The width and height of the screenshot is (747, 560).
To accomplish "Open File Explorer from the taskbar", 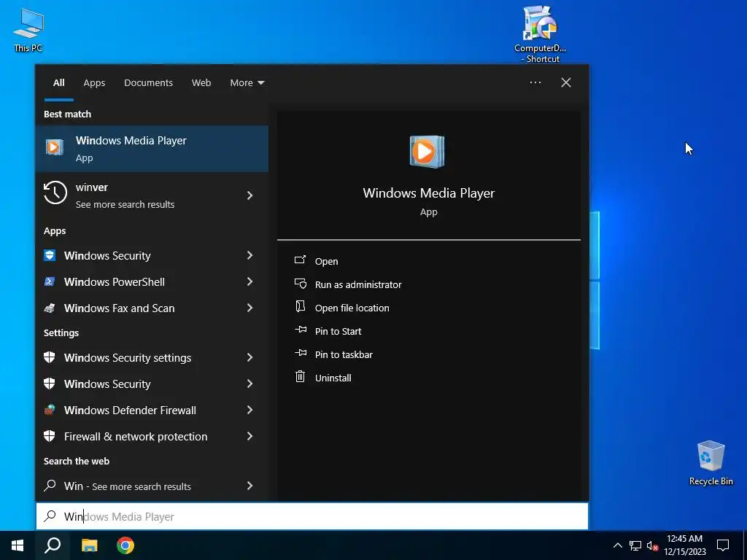I will pos(89,545).
